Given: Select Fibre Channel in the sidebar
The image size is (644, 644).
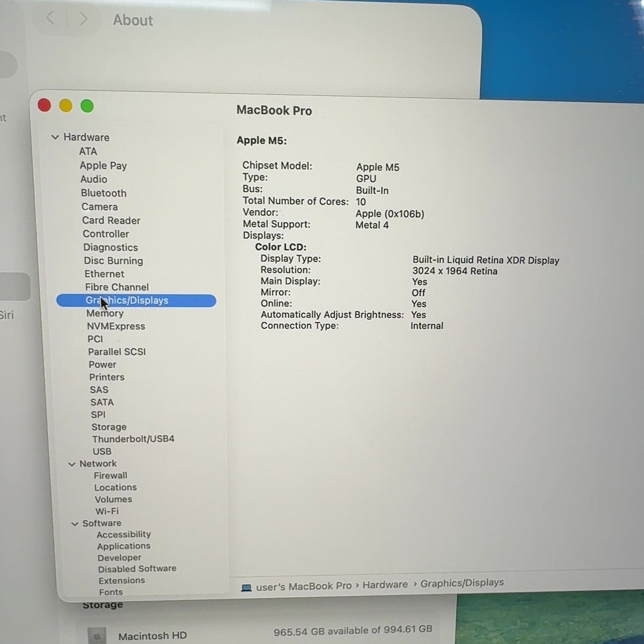Looking at the screenshot, I should [117, 287].
